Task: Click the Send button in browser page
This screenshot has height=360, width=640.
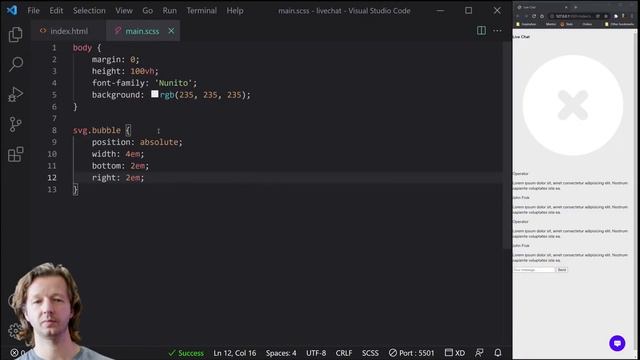Action: tap(562, 270)
